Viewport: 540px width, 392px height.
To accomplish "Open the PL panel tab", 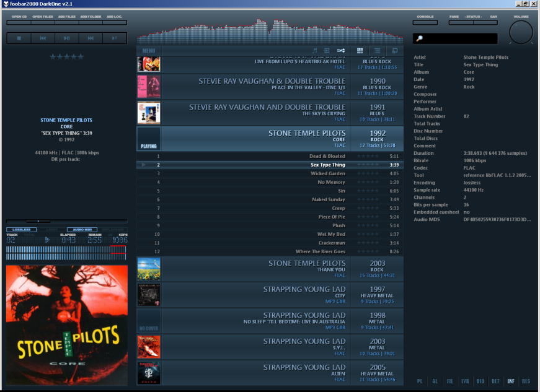I will [x=420, y=381].
